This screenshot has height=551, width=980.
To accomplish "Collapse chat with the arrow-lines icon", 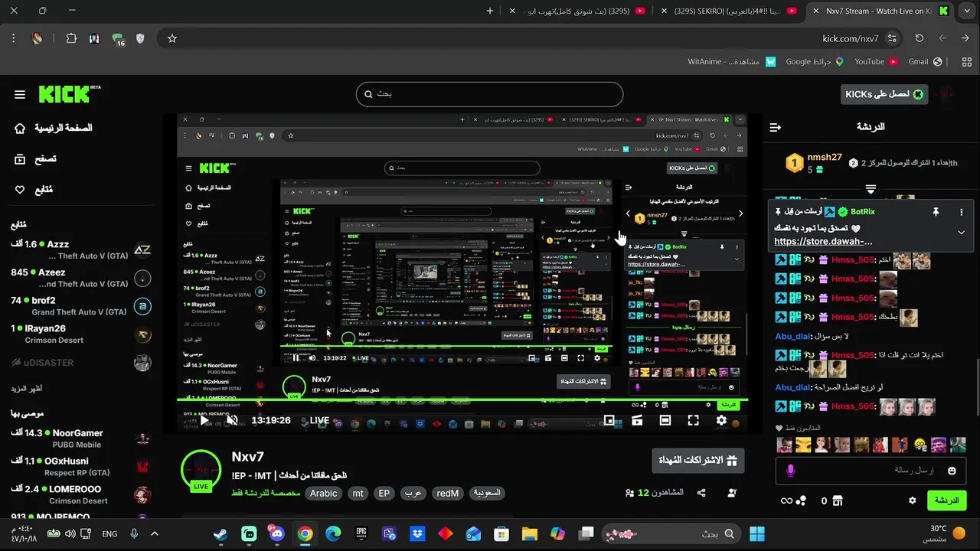I will pyautogui.click(x=775, y=127).
